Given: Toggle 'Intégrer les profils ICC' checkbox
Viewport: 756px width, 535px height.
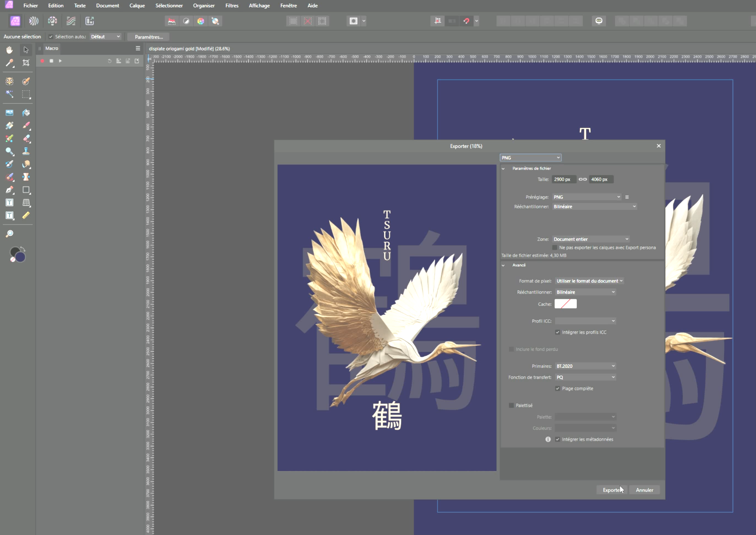Looking at the screenshot, I should (x=558, y=332).
